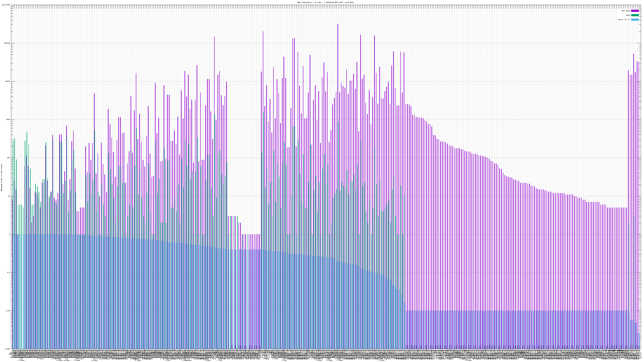The image size is (644, 362).
Task: Click the leftmost "6 hops" x-axis label
Action: (x=22, y=360)
